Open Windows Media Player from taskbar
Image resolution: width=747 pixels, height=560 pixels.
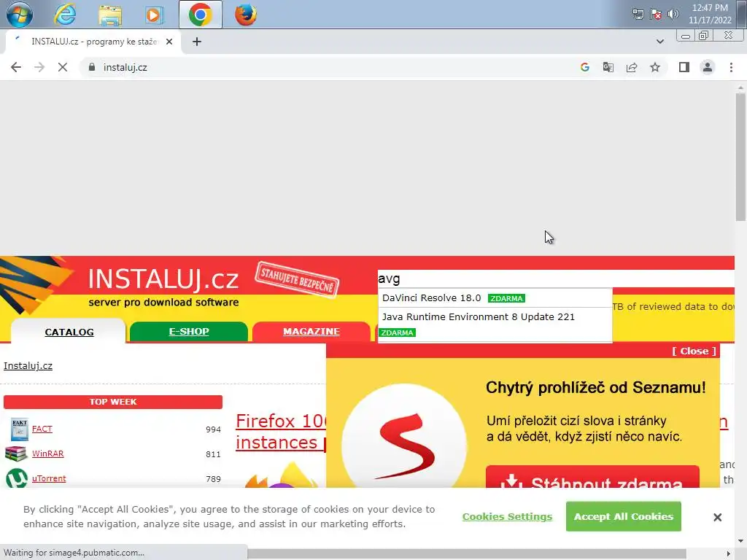(x=154, y=15)
